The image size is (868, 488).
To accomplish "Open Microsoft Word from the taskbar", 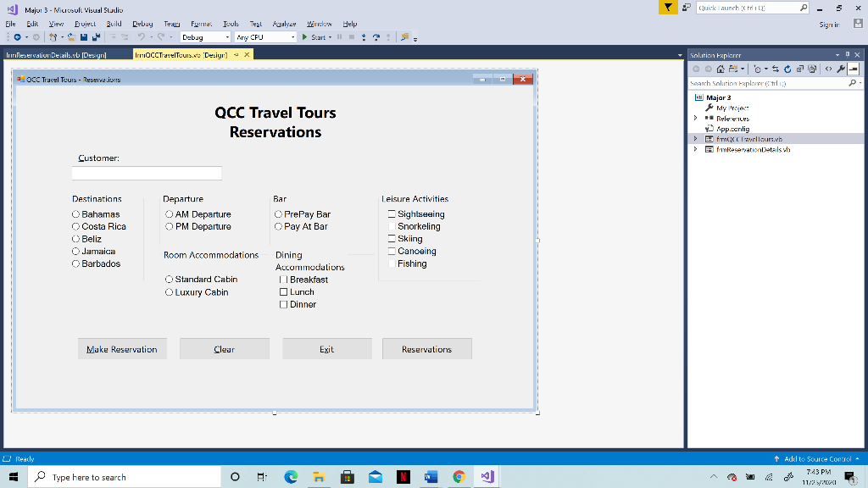I will (x=431, y=477).
